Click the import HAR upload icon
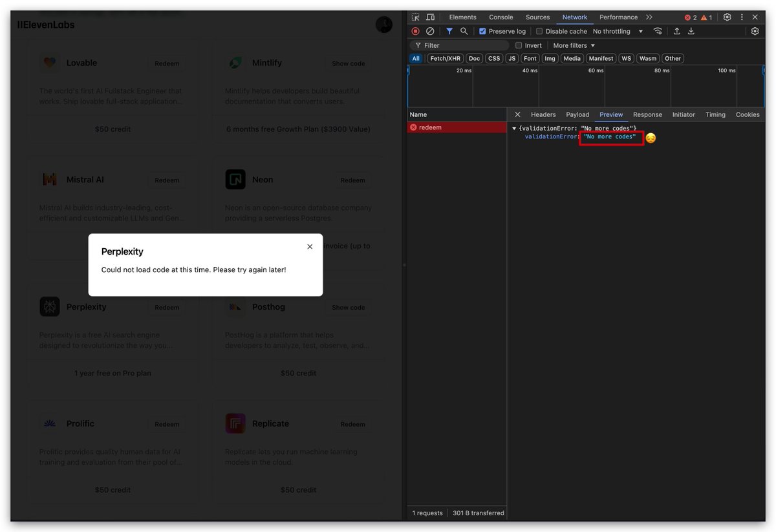 point(677,31)
